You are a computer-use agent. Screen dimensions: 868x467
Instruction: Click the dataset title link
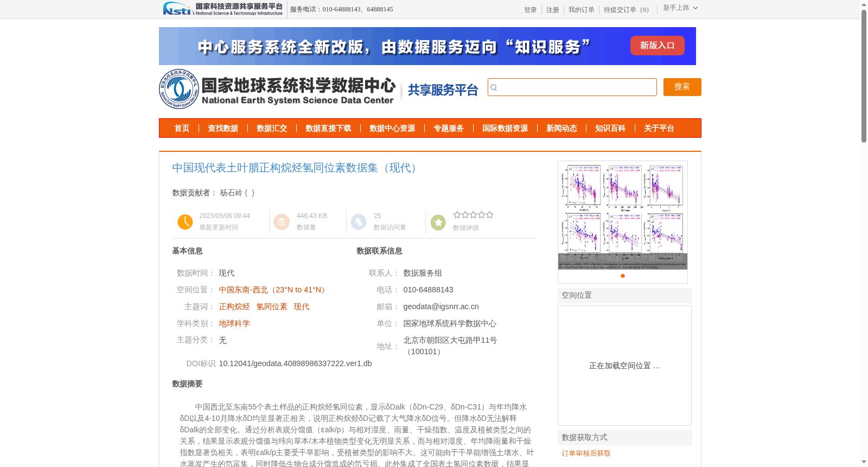(297, 168)
